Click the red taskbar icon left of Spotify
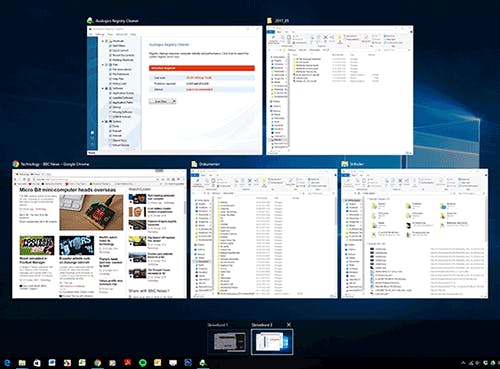The image size is (500, 369). click(x=128, y=363)
